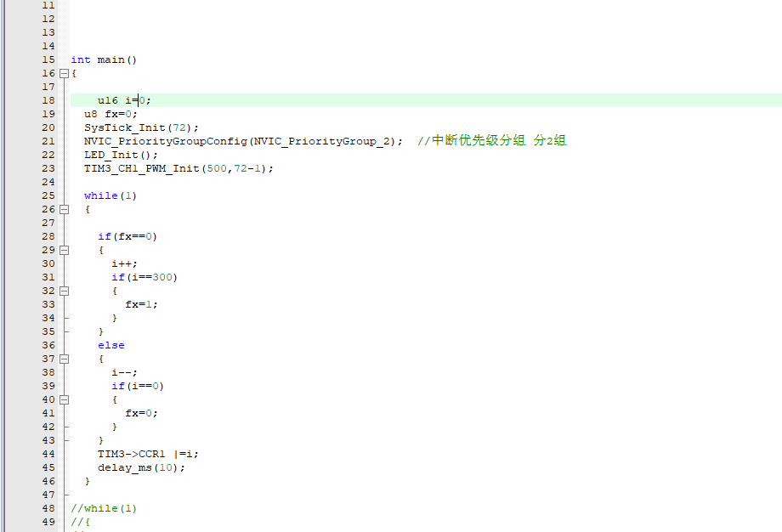The width and height of the screenshot is (782, 532).
Task: Click the TIM3->CCR1 |=i; statement
Action: pyautogui.click(x=148, y=454)
